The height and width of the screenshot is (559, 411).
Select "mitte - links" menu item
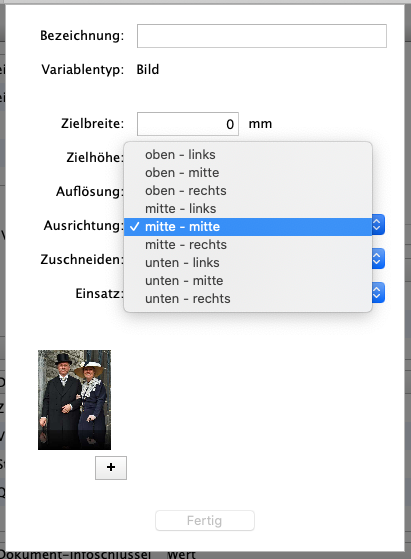(x=248, y=209)
